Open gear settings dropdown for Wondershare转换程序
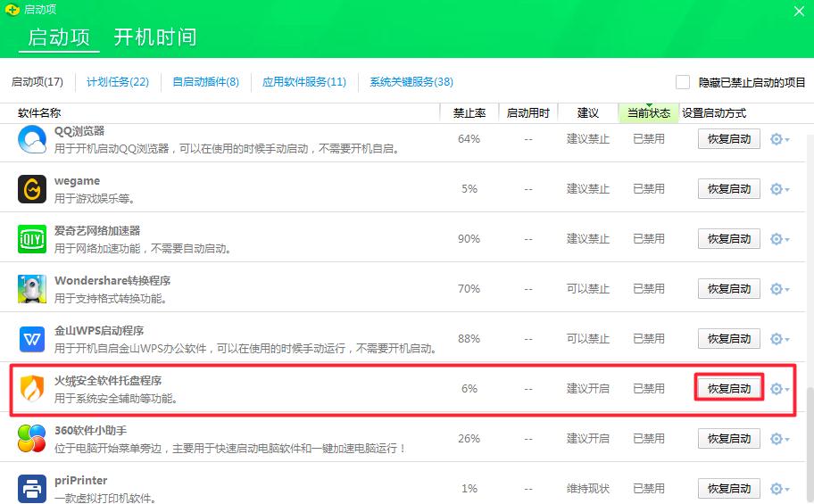This screenshot has width=814, height=504. 779,289
